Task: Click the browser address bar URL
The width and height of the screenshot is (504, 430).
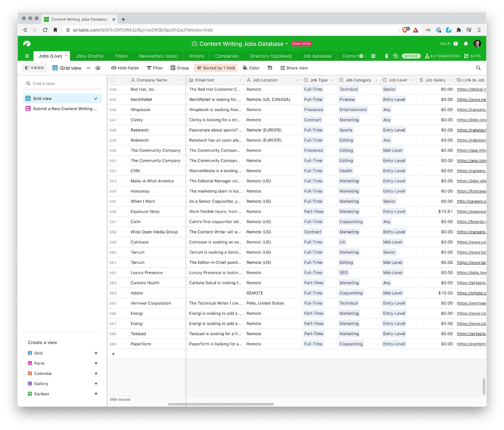Action: point(143,30)
